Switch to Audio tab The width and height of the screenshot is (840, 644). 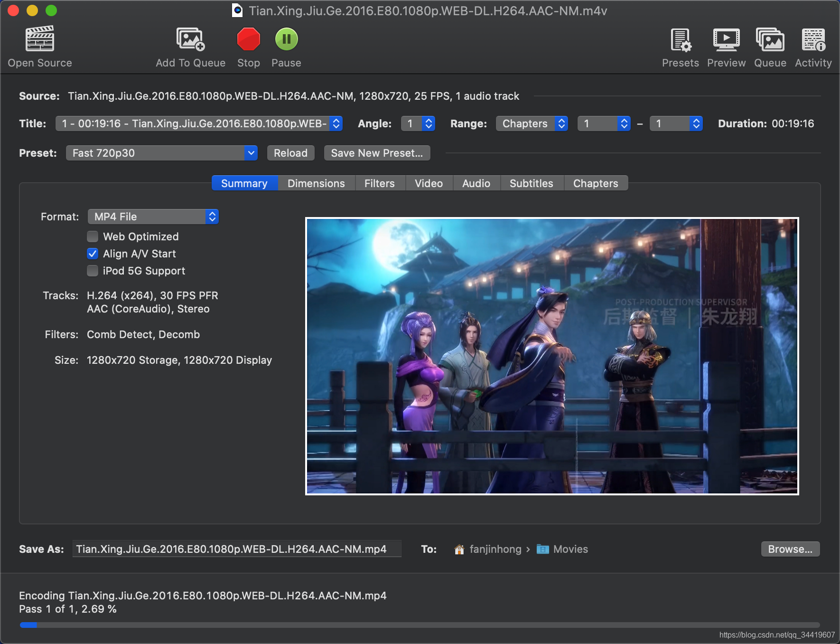pyautogui.click(x=476, y=183)
